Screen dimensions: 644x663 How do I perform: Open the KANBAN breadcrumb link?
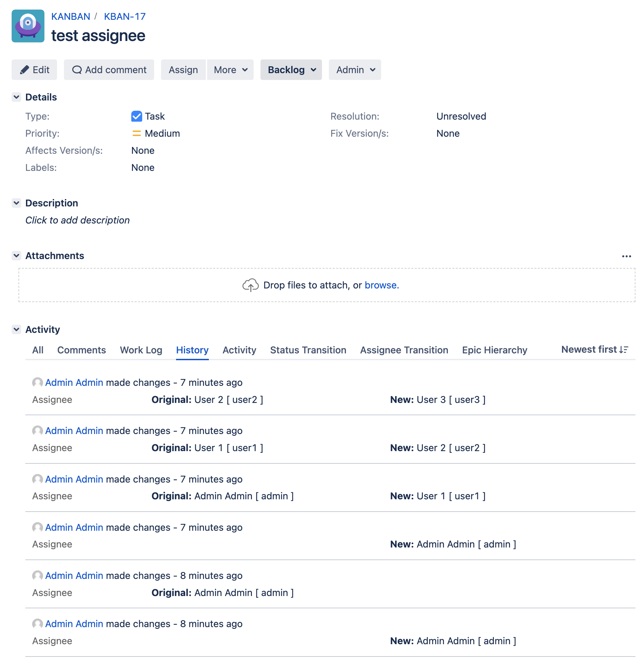click(x=70, y=16)
